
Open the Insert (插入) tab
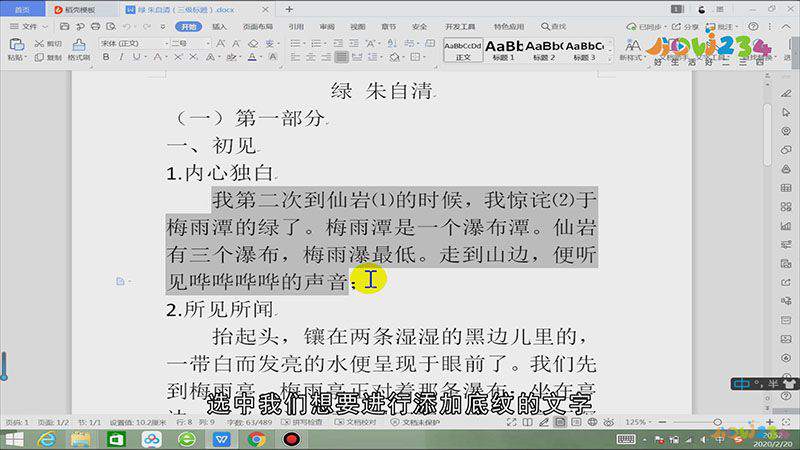(x=219, y=26)
